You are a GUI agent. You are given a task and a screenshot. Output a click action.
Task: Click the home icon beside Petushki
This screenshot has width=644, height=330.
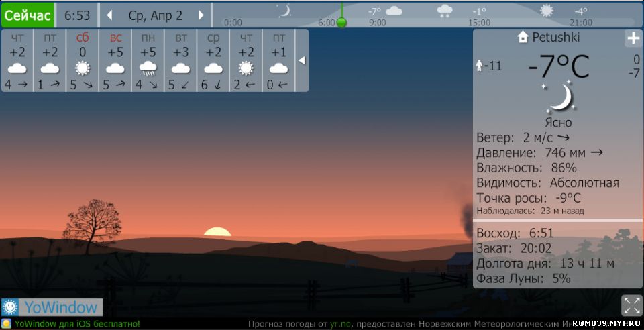pos(523,38)
